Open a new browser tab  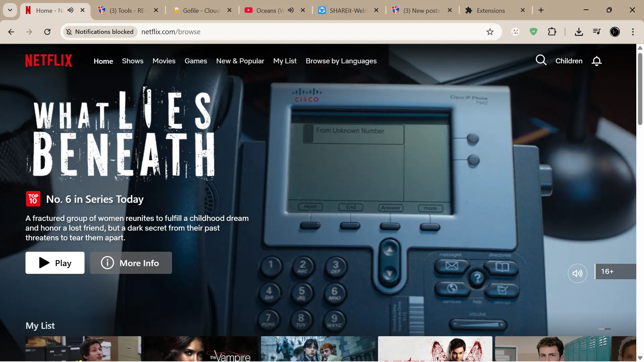pyautogui.click(x=541, y=10)
